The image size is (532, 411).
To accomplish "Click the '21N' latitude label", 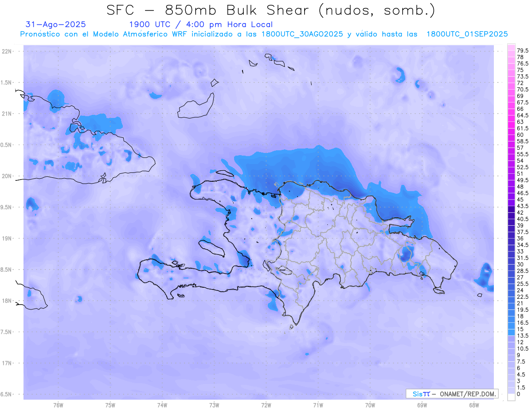I will coord(8,114).
